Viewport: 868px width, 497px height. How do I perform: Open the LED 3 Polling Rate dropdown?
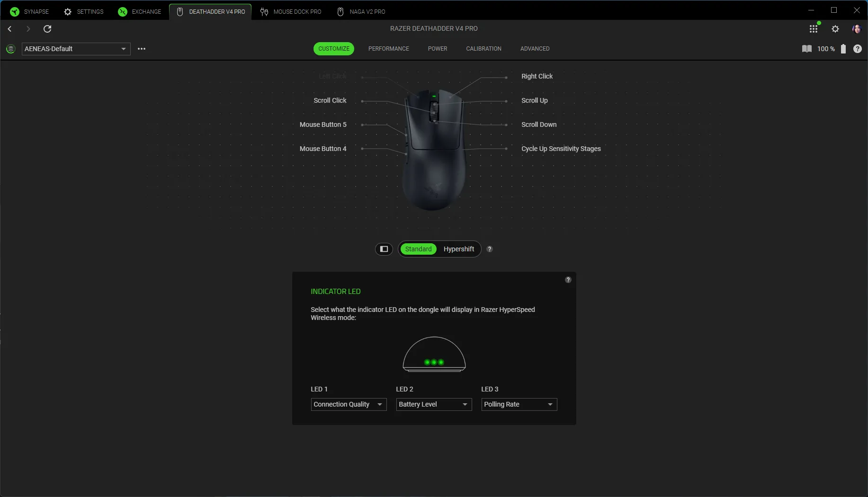click(519, 404)
